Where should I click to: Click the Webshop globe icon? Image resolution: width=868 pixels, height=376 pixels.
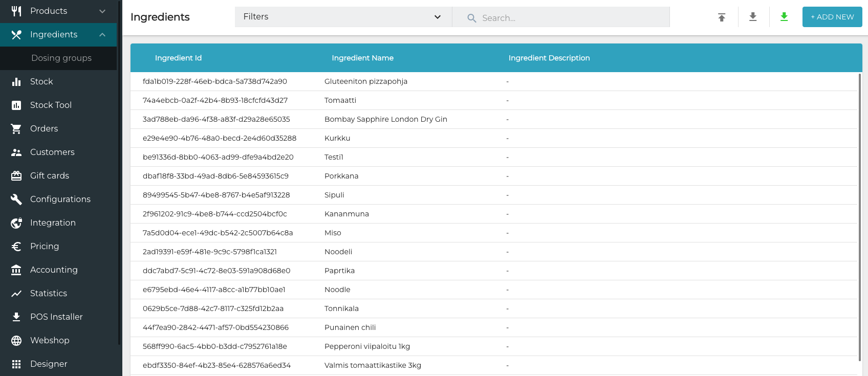coord(16,341)
